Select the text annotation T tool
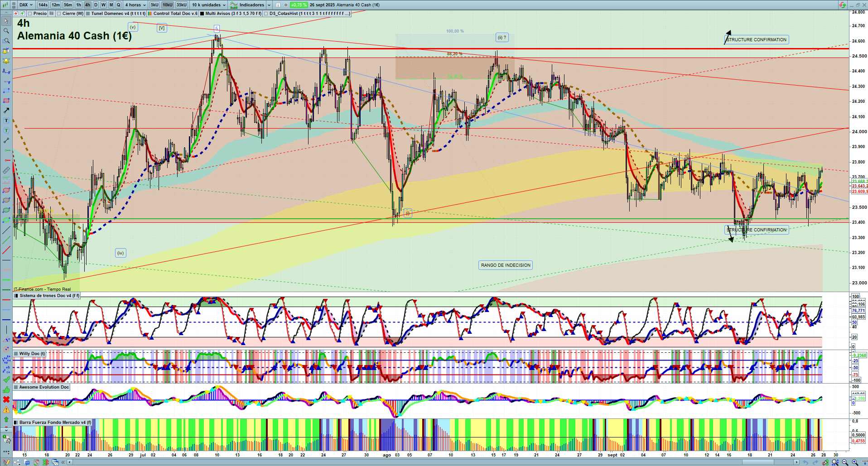 coord(6,120)
